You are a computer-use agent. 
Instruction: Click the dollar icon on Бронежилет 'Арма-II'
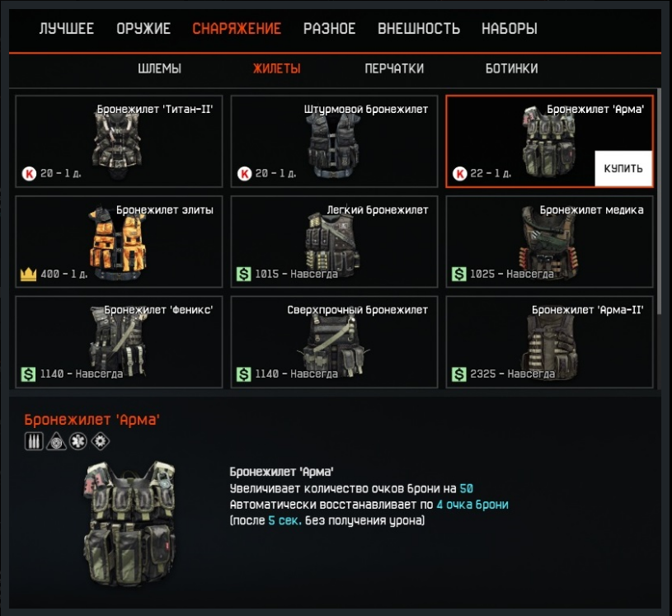coord(459,374)
